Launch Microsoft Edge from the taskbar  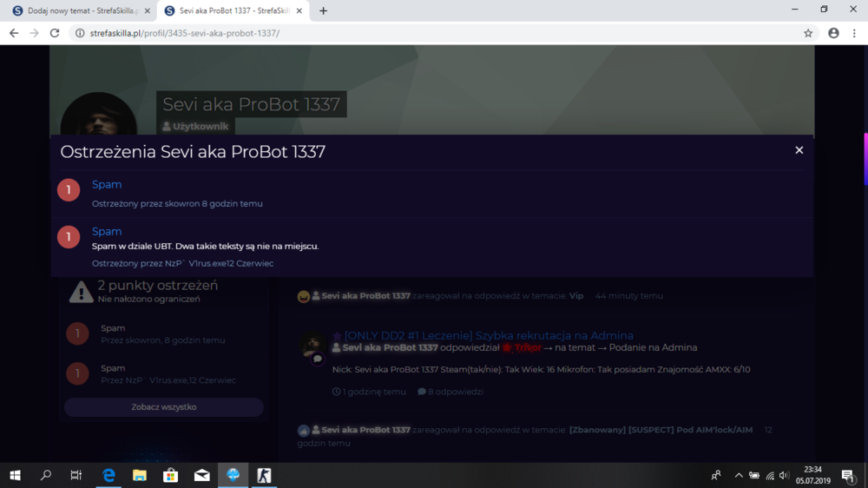tap(109, 475)
